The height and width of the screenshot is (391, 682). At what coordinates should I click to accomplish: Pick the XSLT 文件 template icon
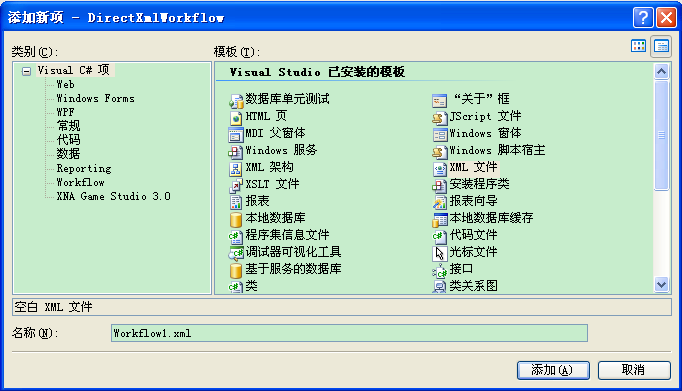[x=236, y=185]
